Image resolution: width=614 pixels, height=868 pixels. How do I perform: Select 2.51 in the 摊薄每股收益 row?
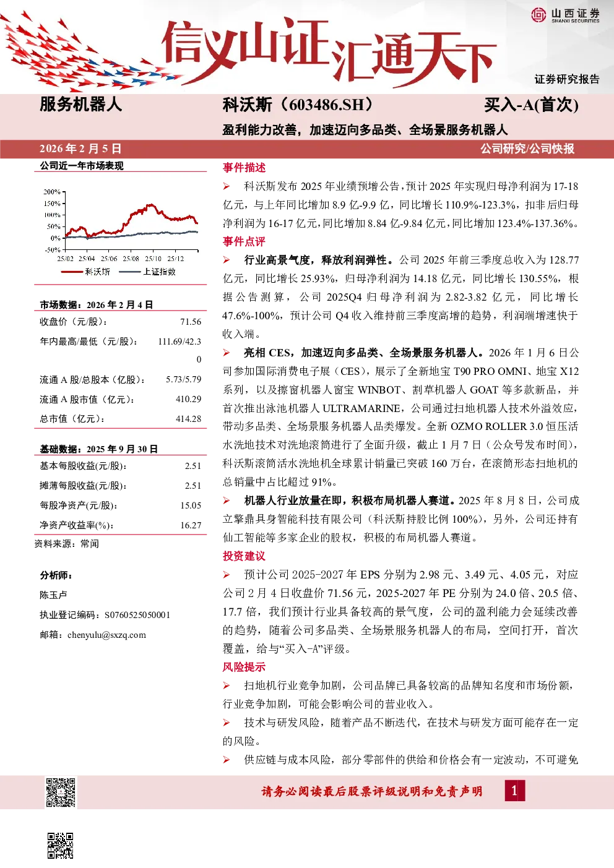193,486
